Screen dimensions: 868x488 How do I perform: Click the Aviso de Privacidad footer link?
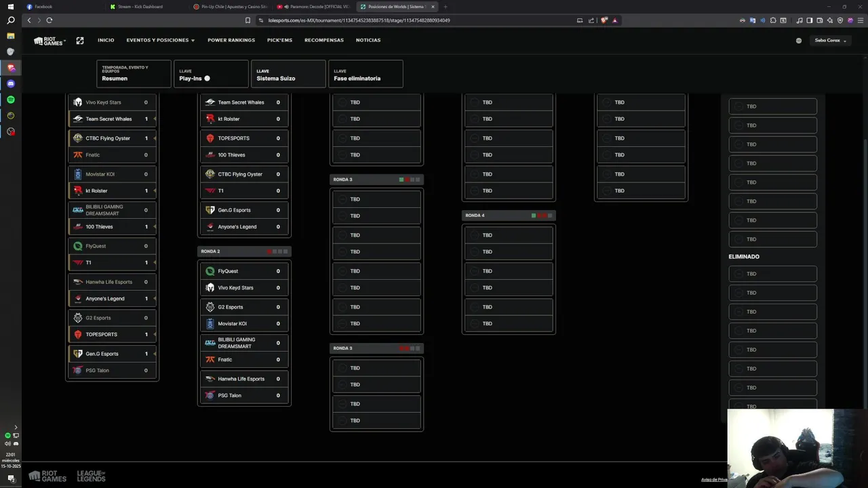pyautogui.click(x=714, y=479)
